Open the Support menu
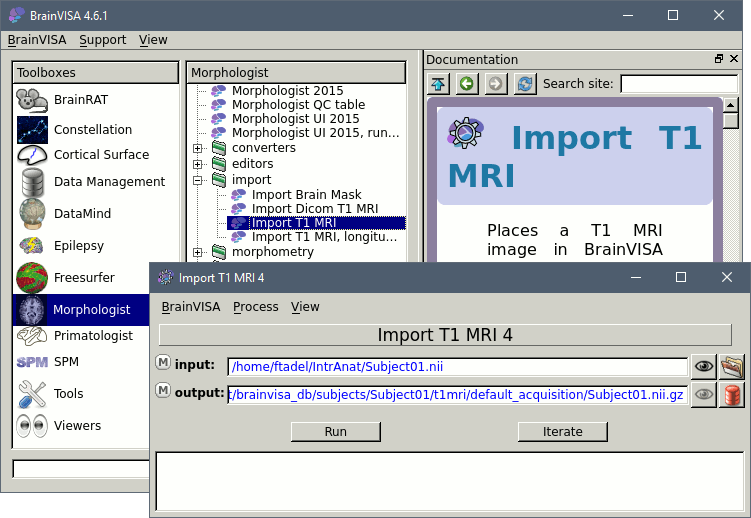This screenshot has width=751, height=518. (x=102, y=40)
